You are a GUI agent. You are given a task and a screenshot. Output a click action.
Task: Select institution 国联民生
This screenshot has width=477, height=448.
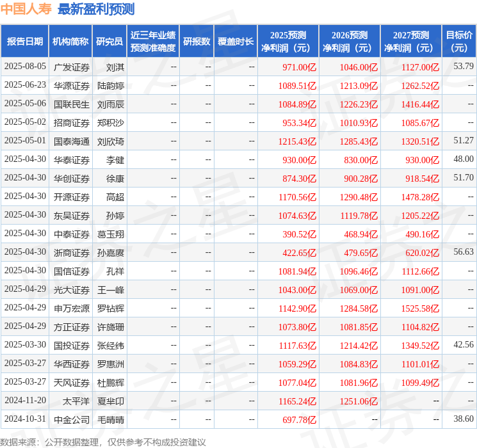[72, 104]
